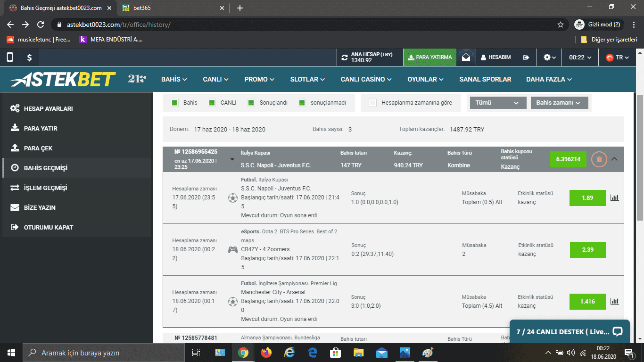Toggle the CANLI filter checkbox
The image size is (644, 362).
(x=212, y=102)
